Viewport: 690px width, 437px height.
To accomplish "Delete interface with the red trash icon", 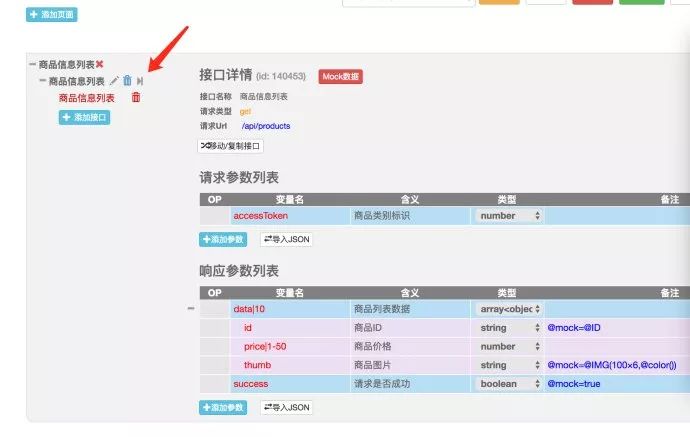I will 136,97.
